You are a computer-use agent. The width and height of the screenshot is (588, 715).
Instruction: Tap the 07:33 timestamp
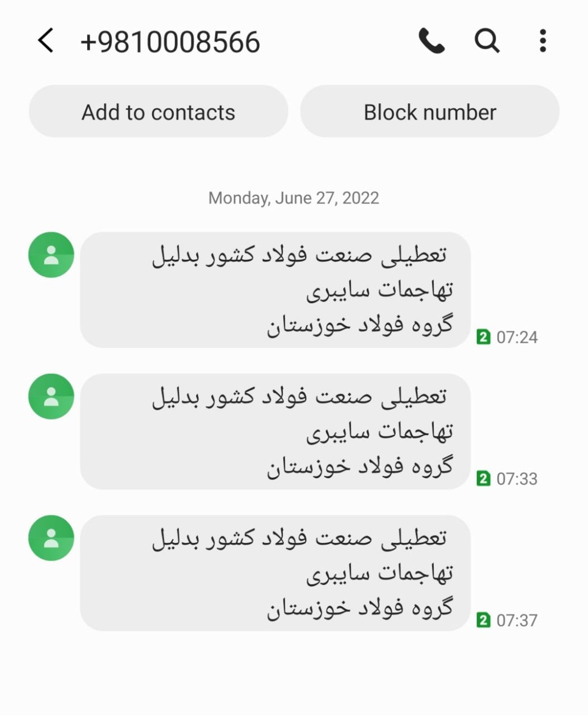coord(517,479)
